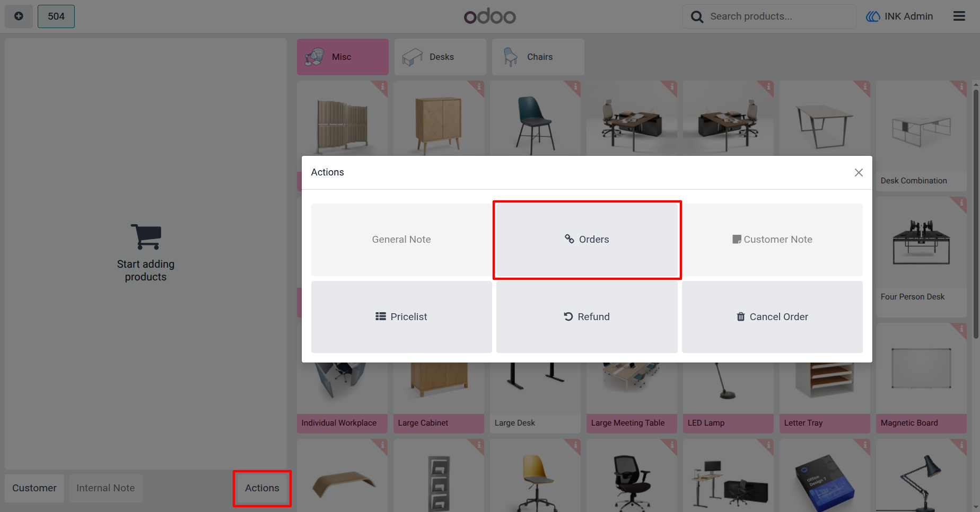Select Magnetic Board product
Viewport: 980px width, 512px height.
(921, 378)
